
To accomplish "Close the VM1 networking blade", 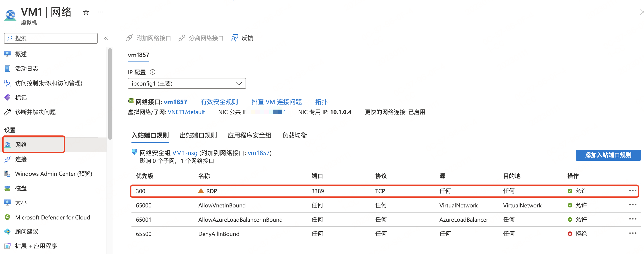I will (x=641, y=12).
